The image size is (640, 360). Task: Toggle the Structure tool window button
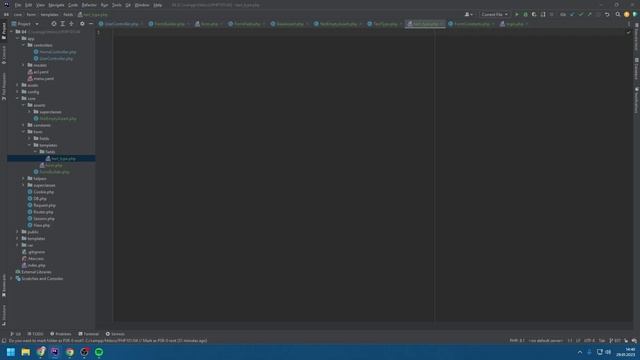coord(4,315)
